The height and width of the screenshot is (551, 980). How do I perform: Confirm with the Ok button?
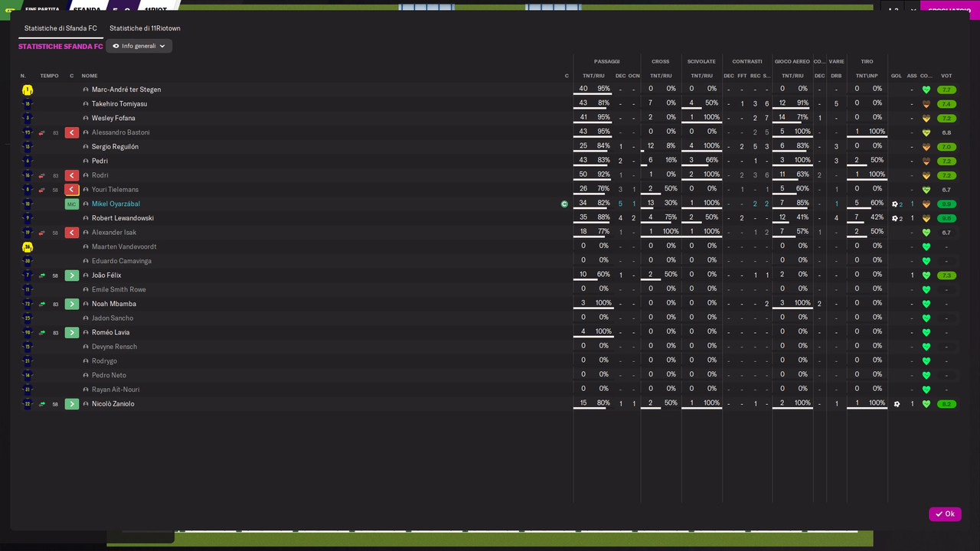coord(945,514)
